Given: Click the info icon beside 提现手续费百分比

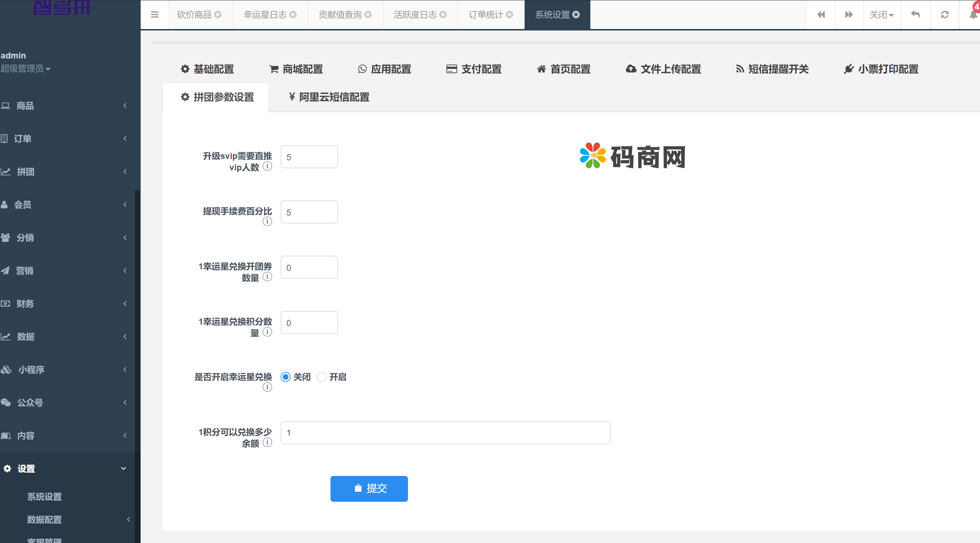Looking at the screenshot, I should click(x=267, y=222).
